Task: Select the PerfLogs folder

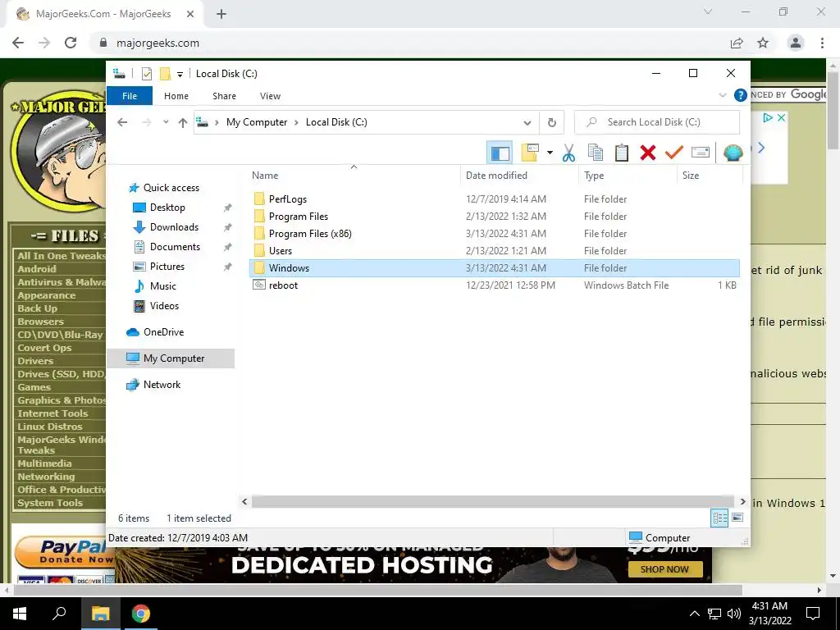Action: click(x=288, y=199)
